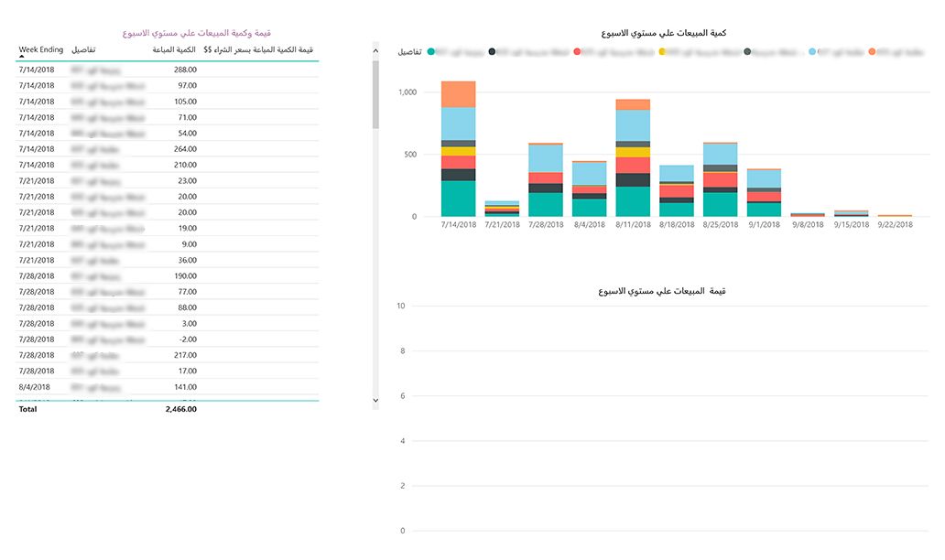Click the light blue legend marker
The height and width of the screenshot is (560, 945).
(811, 53)
